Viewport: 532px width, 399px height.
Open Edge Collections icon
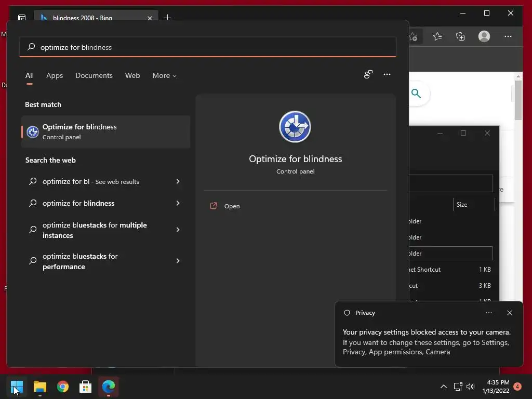(460, 36)
